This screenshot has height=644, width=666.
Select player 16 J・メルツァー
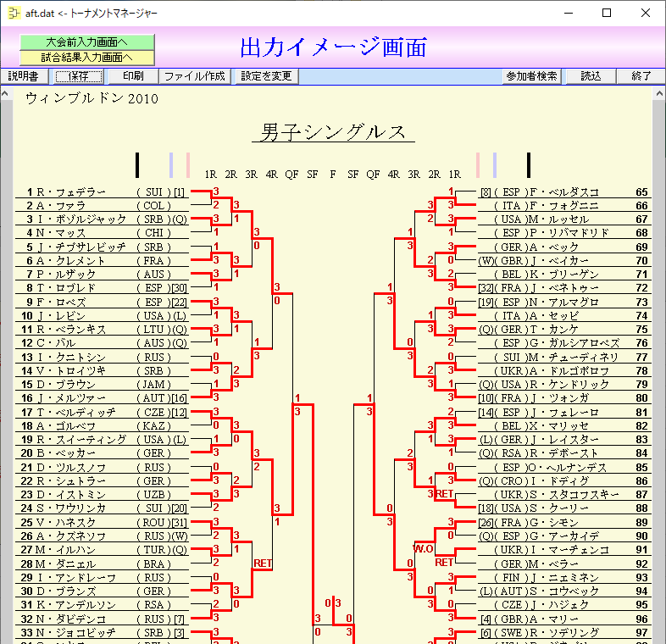pos(102,398)
